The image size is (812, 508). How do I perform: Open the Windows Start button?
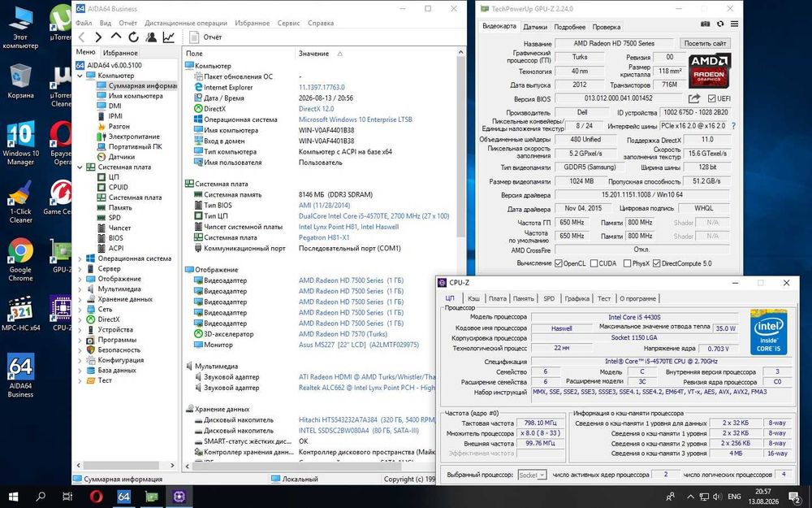pyautogui.click(x=13, y=497)
